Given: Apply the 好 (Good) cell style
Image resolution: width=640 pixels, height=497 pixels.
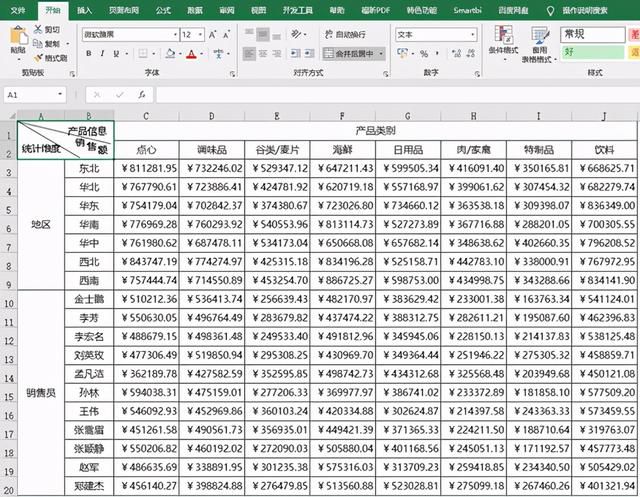Looking at the screenshot, I should (593, 52).
